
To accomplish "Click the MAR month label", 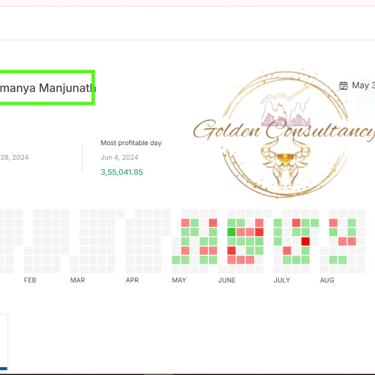I will point(77,280).
